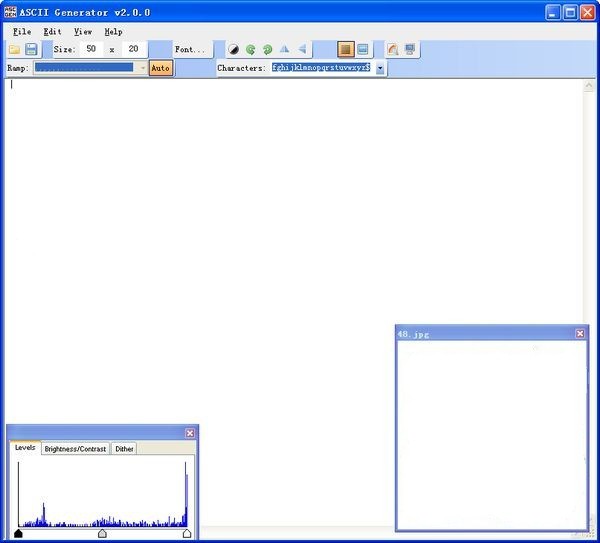
Task: Toggle the Auto ramp button
Action: pos(161,68)
